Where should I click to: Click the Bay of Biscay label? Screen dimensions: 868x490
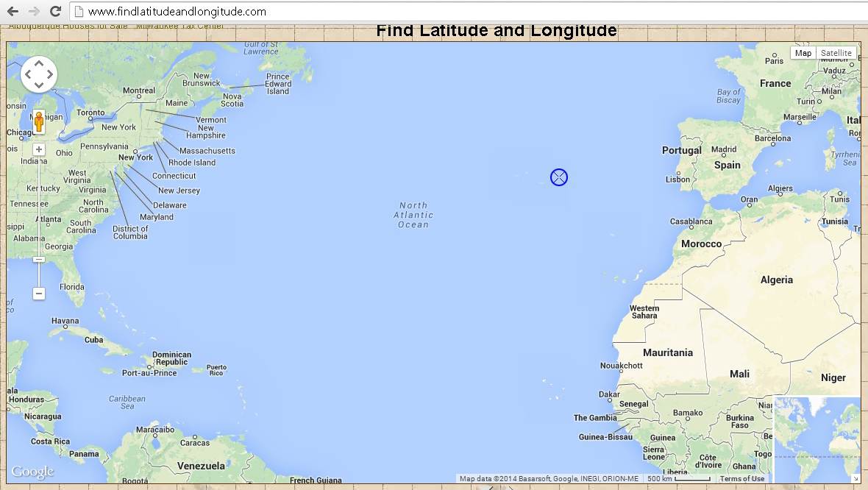[728, 96]
